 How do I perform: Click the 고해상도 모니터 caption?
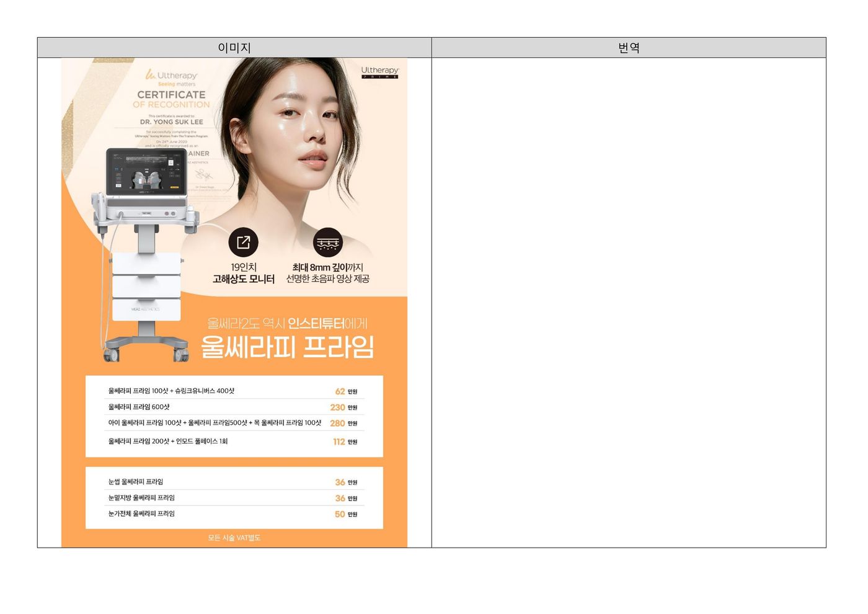coord(243,279)
